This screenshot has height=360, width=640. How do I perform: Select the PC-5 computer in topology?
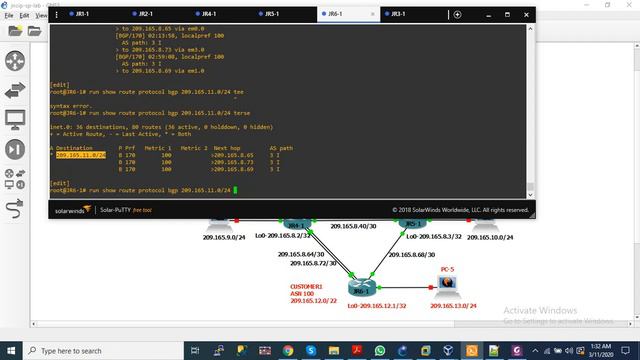[447, 286]
